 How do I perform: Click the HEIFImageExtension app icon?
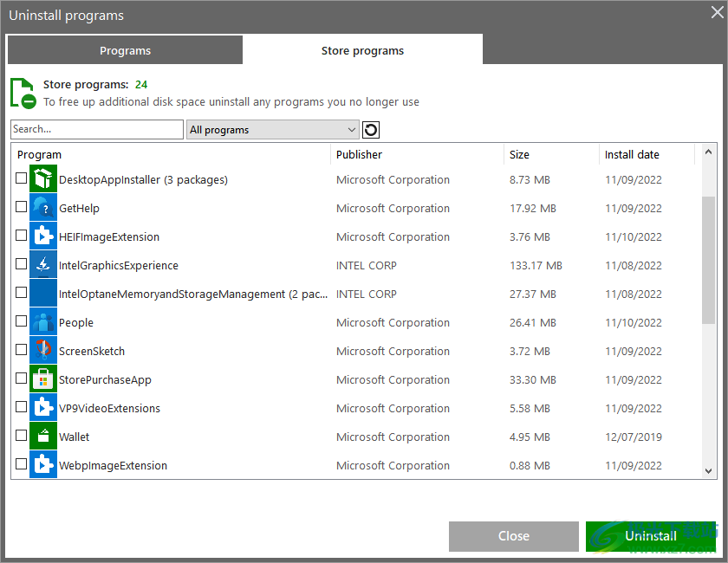[x=43, y=236]
